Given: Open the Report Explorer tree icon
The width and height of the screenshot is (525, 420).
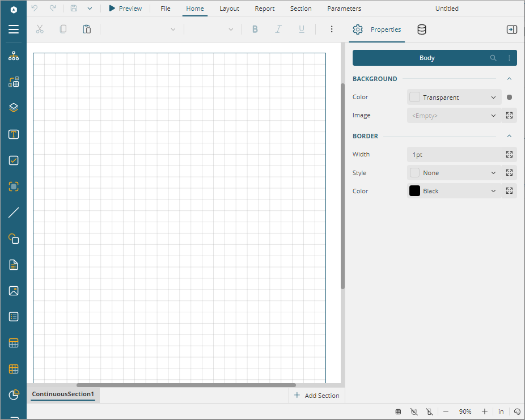Looking at the screenshot, I should coord(14,56).
